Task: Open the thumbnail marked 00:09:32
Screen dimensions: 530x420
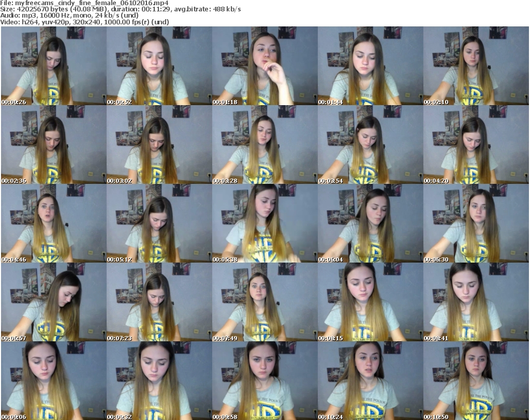Action: pos(159,381)
